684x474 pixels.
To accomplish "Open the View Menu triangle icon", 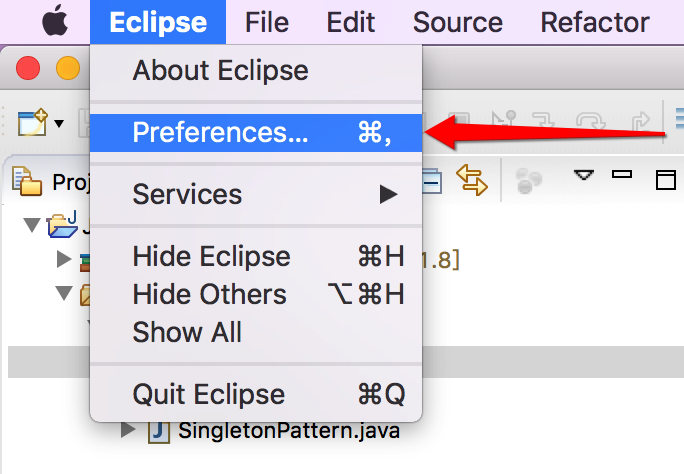I will (584, 175).
